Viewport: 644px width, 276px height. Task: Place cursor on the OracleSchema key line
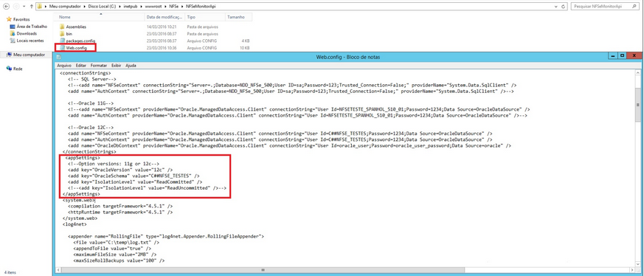(134, 176)
